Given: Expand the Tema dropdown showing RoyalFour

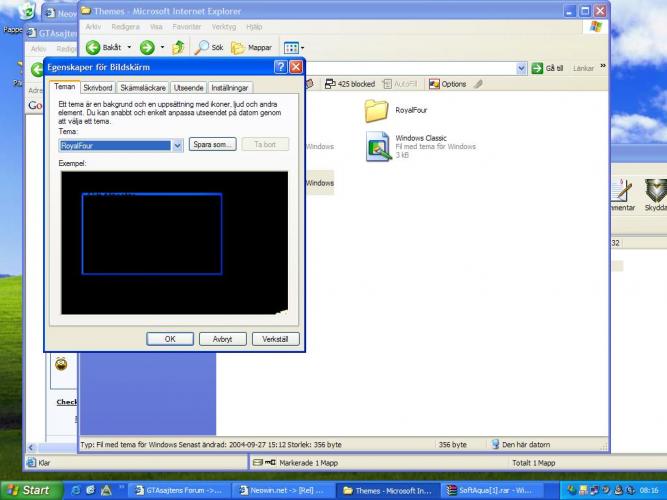Looking at the screenshot, I should 178,145.
